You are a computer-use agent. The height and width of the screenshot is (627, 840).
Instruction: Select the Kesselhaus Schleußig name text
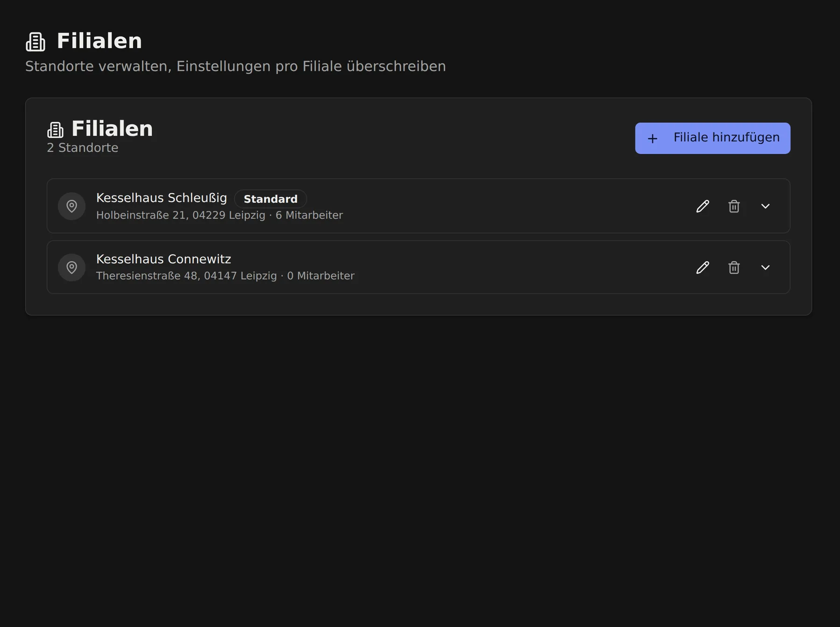coord(161,198)
